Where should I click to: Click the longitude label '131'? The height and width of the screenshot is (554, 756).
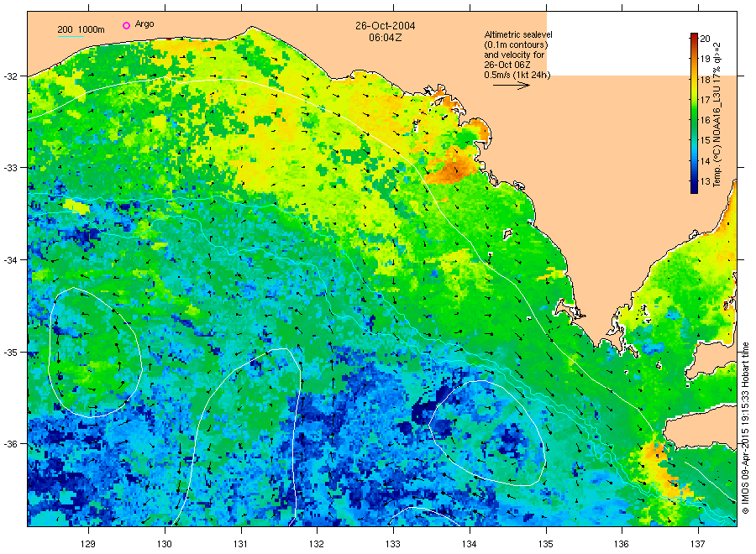(240, 544)
